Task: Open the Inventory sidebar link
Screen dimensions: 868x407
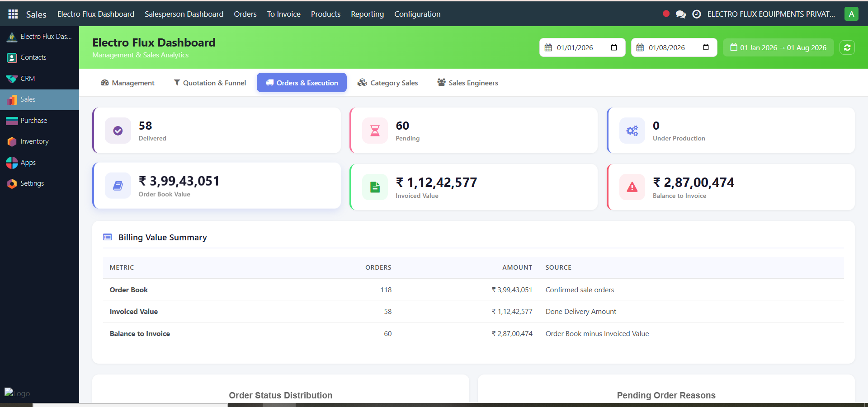Action: [x=34, y=141]
